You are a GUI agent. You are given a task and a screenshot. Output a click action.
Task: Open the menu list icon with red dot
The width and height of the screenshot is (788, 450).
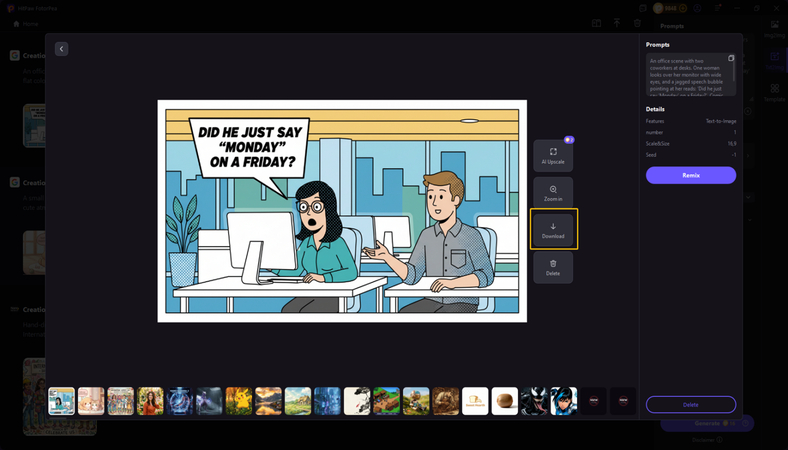[x=718, y=8]
